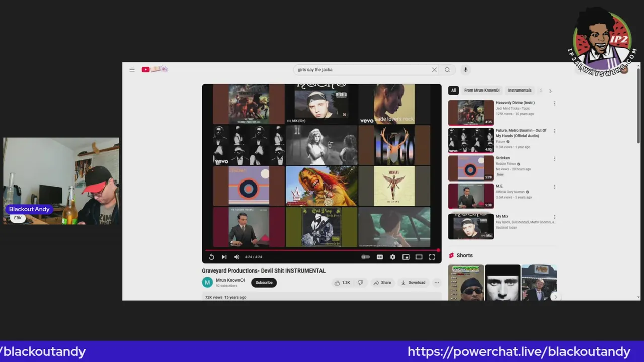
Task: Start voice search with microphone icon
Action: tap(465, 70)
